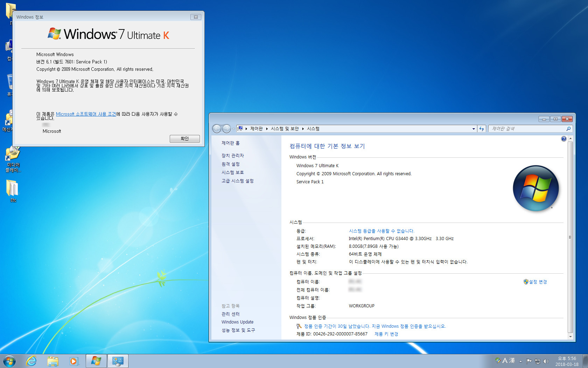
Task: Open 고급 시스템 설정 link
Action: (x=237, y=181)
